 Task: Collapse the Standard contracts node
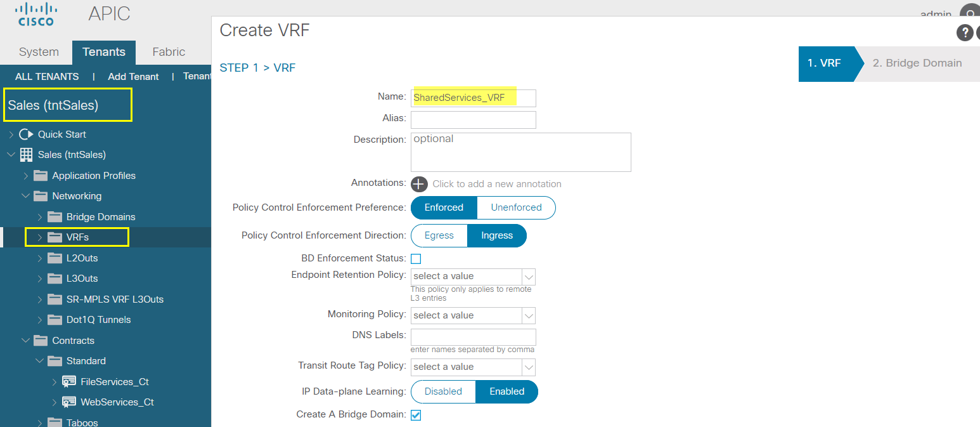40,361
